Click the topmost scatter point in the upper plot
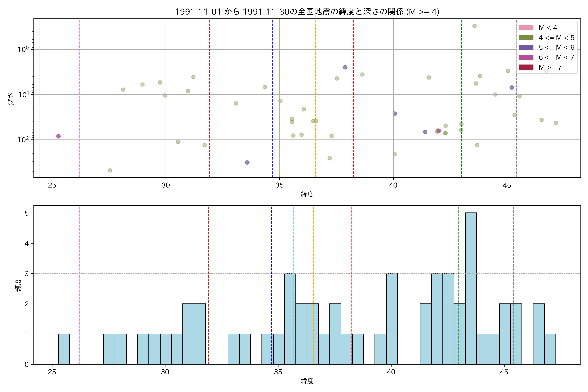Screen dimensions: 588x392 point(474,26)
